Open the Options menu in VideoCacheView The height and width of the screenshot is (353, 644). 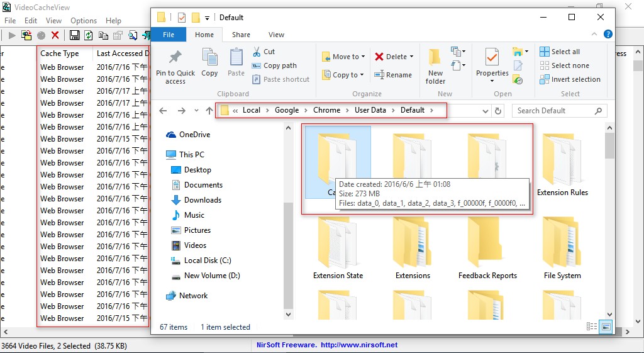[x=84, y=21]
